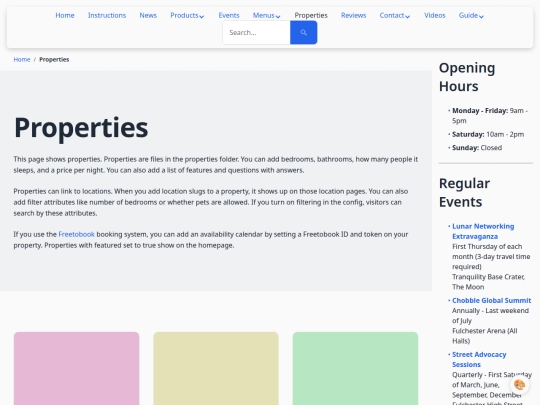Click the Home breadcrumb link
This screenshot has height=405, width=540.
22,60
